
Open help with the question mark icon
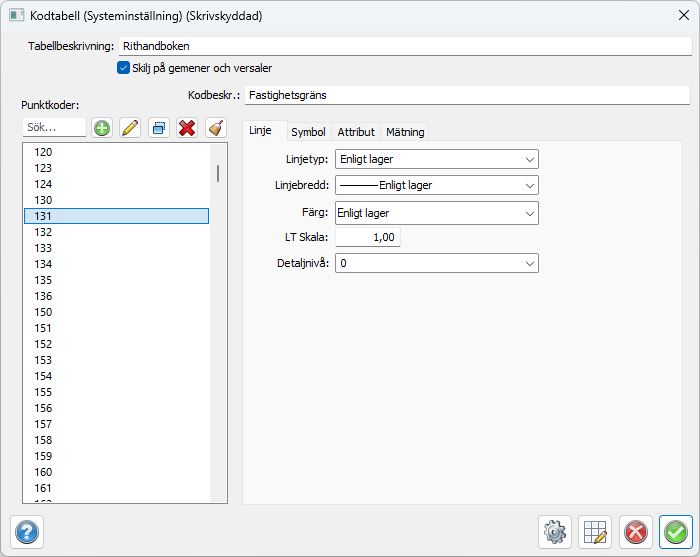pyautogui.click(x=27, y=532)
